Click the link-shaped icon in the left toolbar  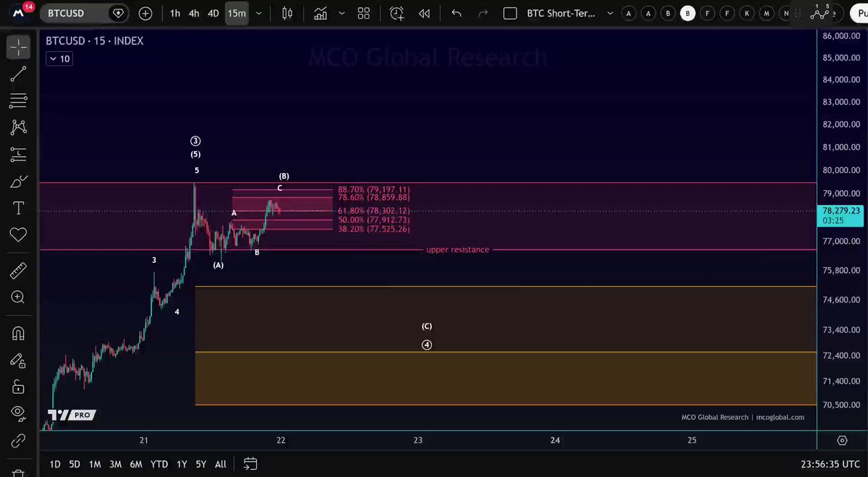pos(18,440)
